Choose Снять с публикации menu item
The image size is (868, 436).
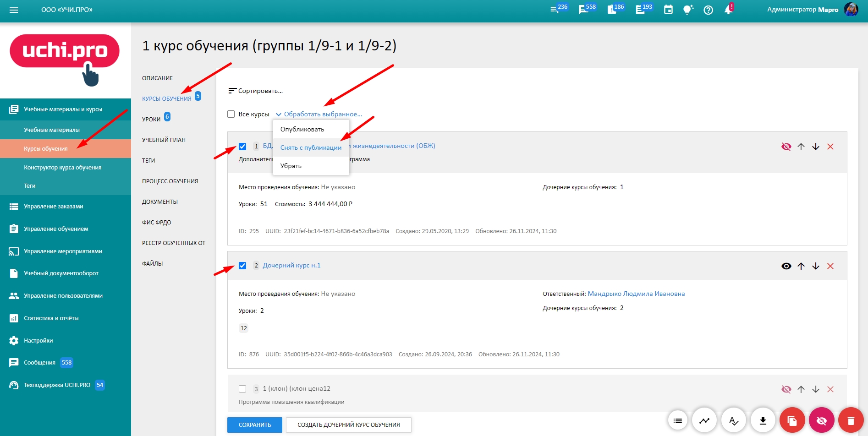pos(311,147)
